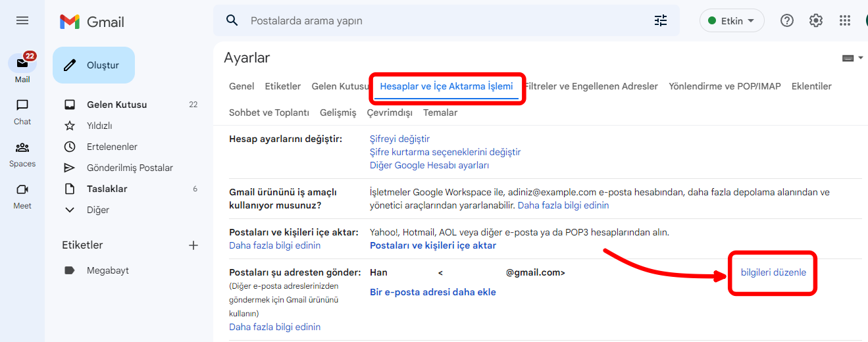
Task: Open Chat from the left rail
Action: 22,105
